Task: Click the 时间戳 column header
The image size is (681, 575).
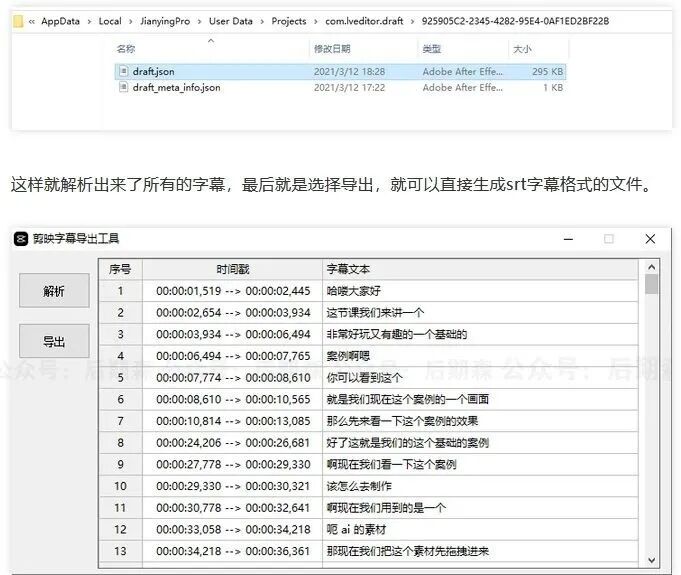Action: [x=232, y=269]
